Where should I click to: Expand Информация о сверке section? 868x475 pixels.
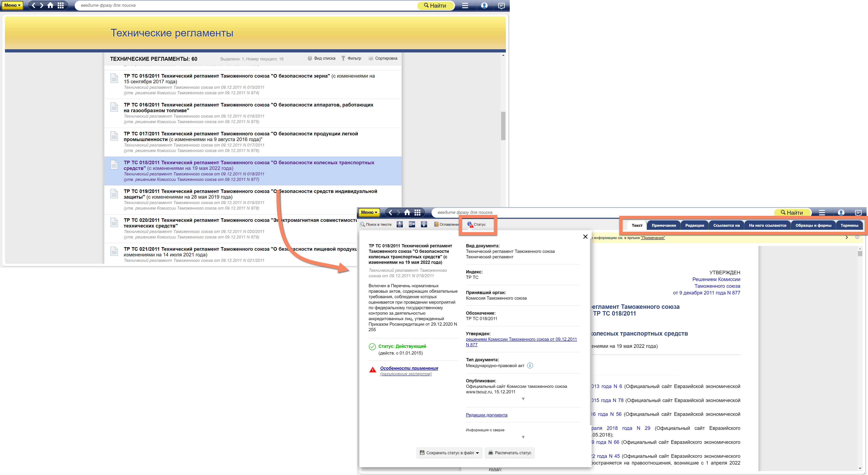coord(523,437)
